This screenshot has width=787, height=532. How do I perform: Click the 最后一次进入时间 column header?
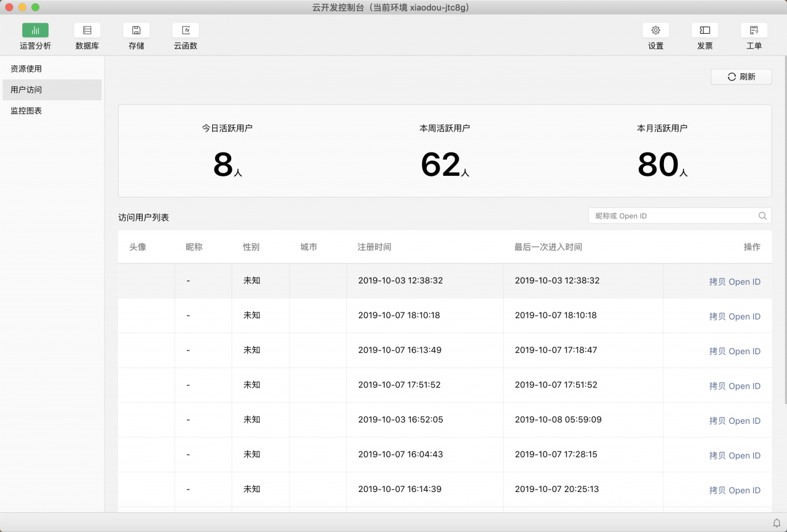[548, 247]
